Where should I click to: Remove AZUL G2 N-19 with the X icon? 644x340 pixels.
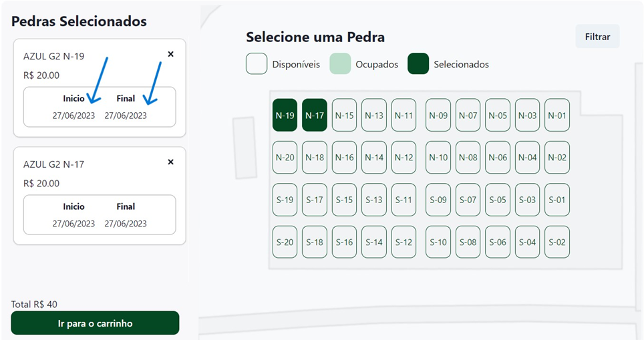(170, 54)
